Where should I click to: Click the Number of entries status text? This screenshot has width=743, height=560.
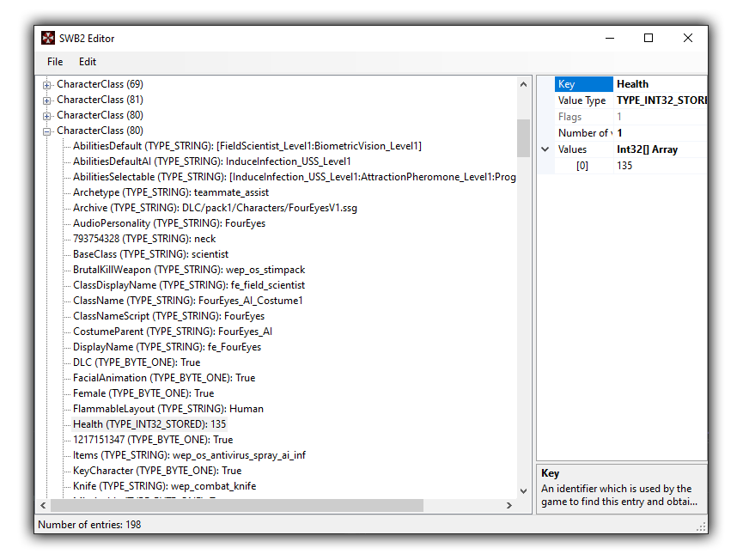89,525
